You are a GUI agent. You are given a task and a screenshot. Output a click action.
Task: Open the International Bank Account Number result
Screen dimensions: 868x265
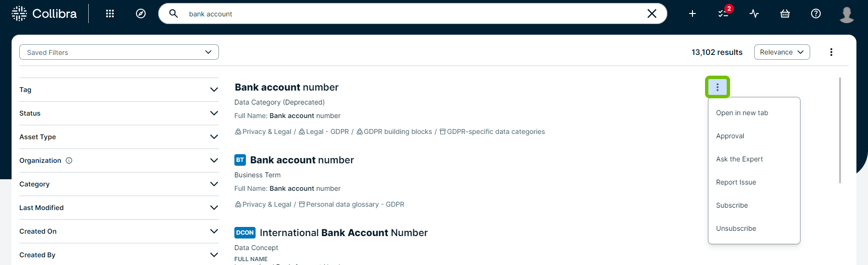tap(343, 233)
